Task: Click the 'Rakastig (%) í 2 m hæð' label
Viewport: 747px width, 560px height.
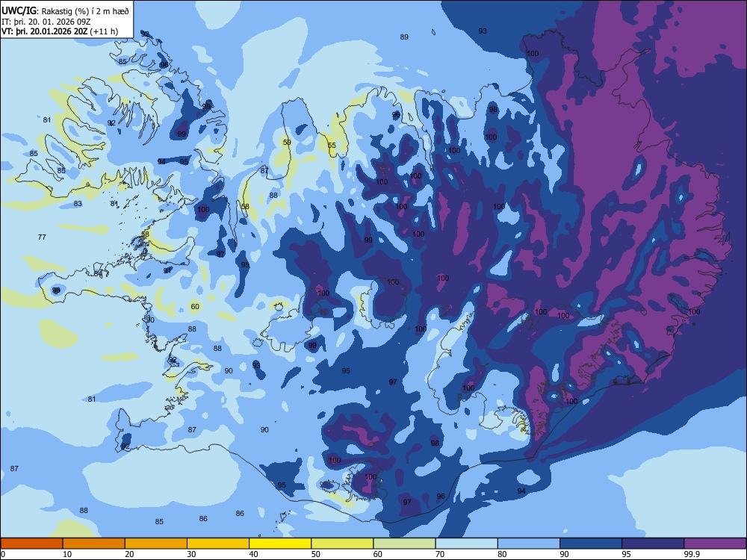Action: point(85,11)
